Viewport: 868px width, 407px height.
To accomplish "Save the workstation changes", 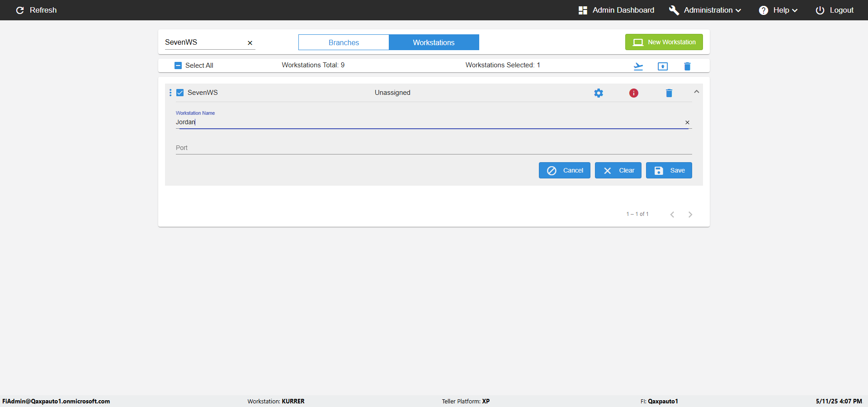I will pyautogui.click(x=669, y=170).
